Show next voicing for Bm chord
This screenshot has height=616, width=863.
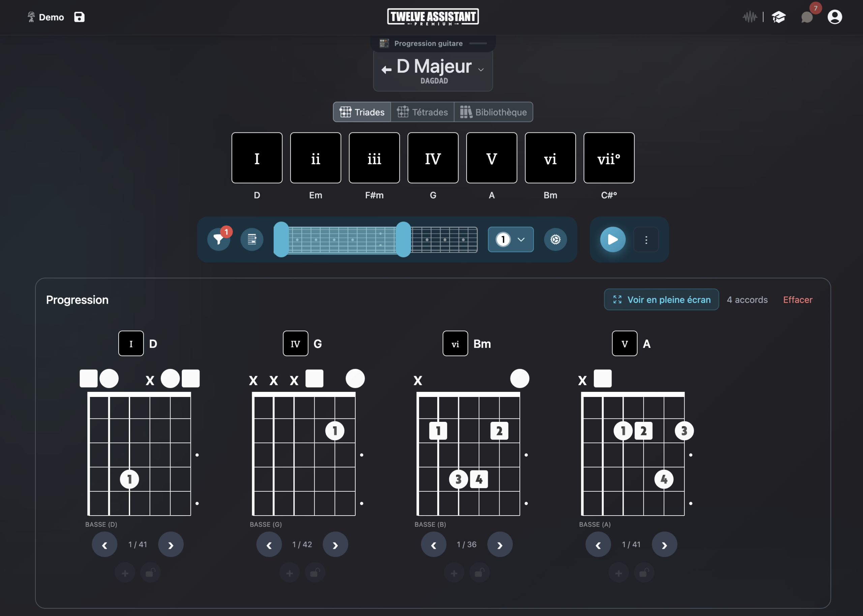coord(500,545)
